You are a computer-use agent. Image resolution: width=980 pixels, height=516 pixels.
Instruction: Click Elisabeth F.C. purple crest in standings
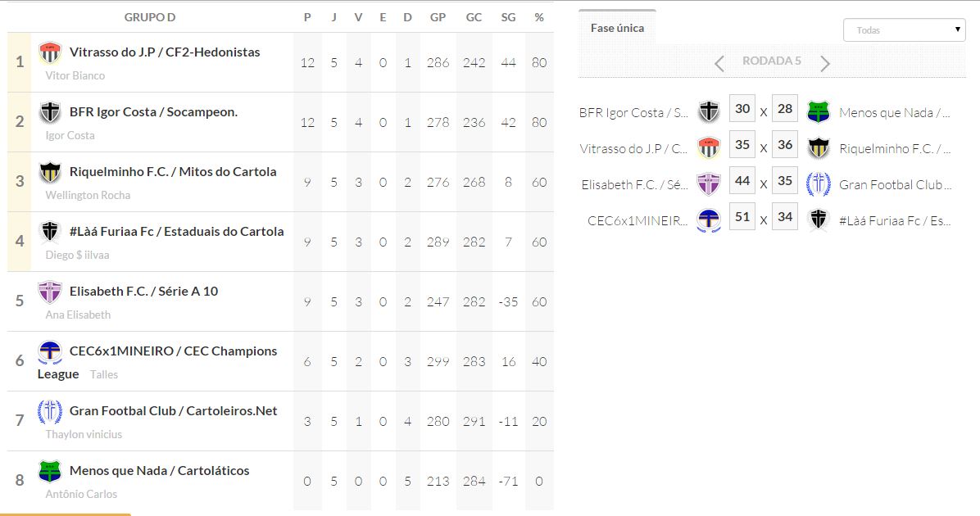50,292
